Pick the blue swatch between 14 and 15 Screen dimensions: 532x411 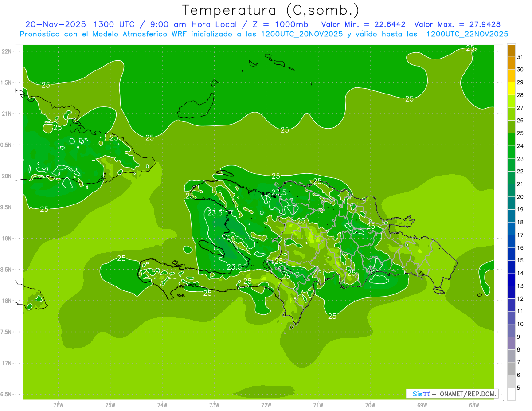point(511,267)
